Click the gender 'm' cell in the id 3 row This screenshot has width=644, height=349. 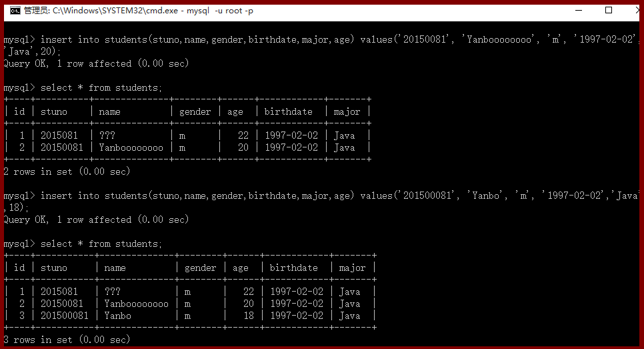(x=187, y=316)
